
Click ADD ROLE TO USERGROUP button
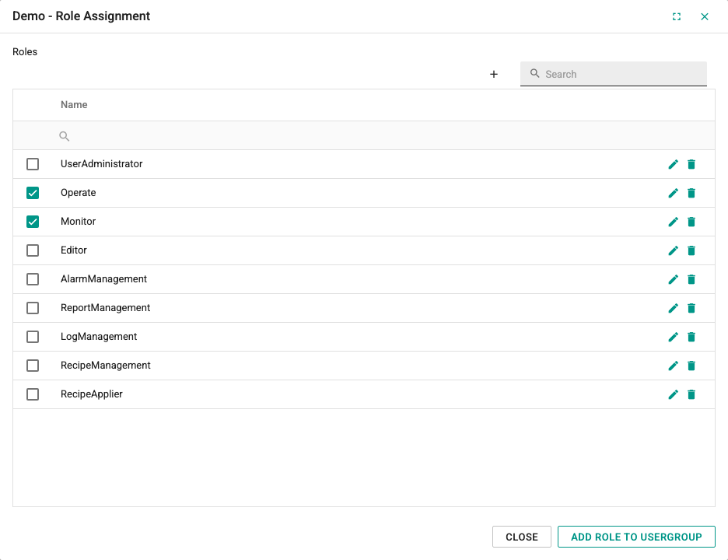(x=636, y=537)
